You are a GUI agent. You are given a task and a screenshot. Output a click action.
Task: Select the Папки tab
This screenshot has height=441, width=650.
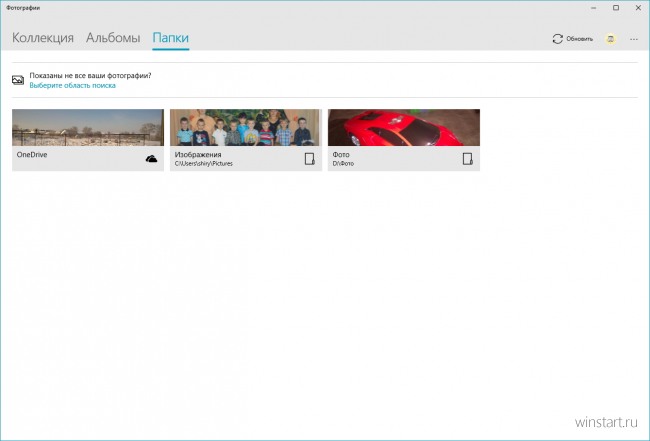pyautogui.click(x=171, y=38)
